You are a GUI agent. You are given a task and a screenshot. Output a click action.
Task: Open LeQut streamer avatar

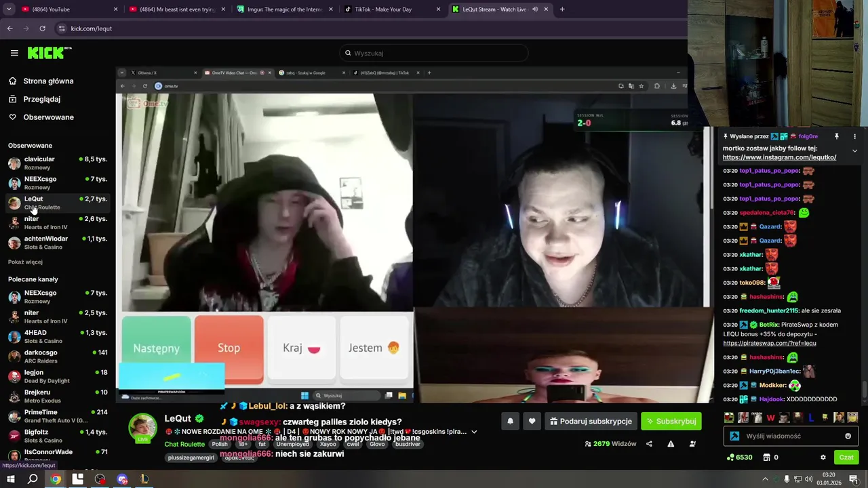pos(143,428)
